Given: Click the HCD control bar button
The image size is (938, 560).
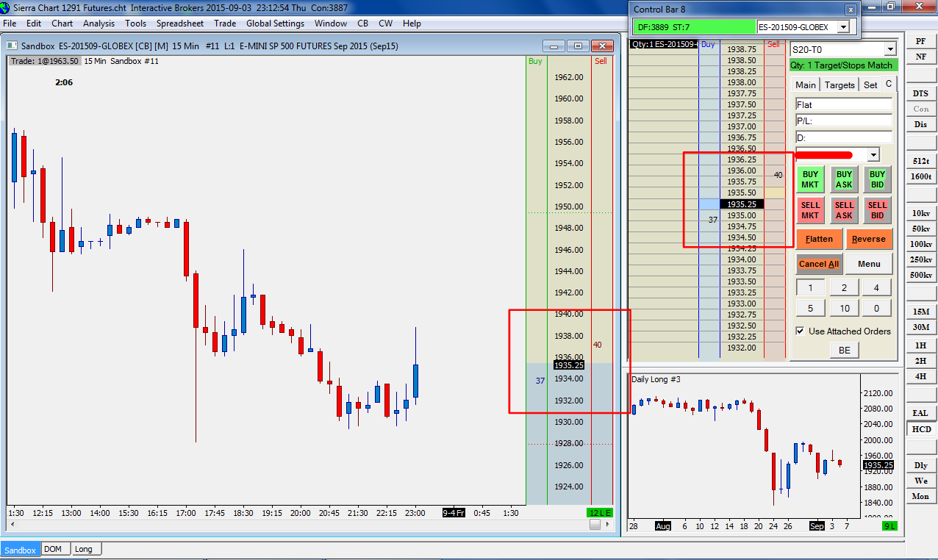Looking at the screenshot, I should [920, 429].
